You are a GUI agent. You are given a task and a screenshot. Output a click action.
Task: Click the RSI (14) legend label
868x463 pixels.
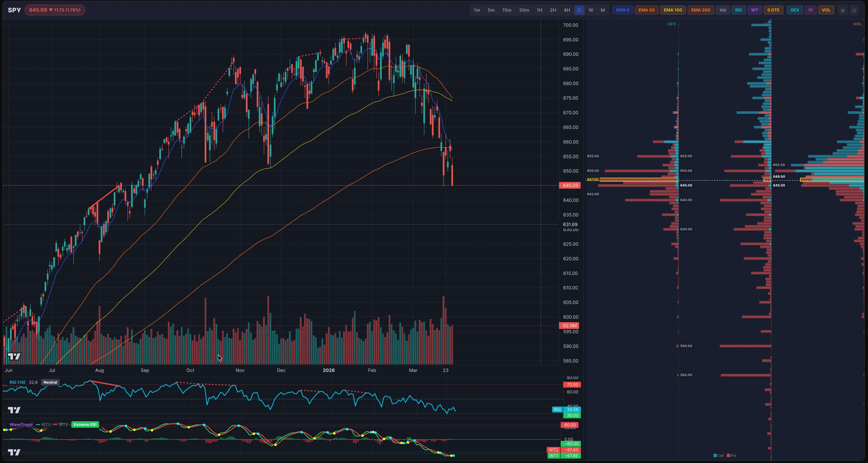pos(17,382)
